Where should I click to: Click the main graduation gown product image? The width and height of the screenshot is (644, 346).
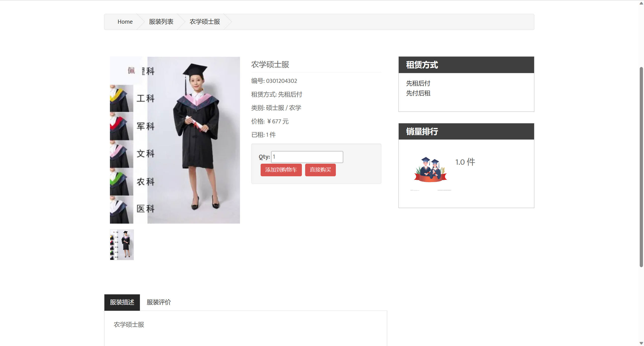pos(175,140)
